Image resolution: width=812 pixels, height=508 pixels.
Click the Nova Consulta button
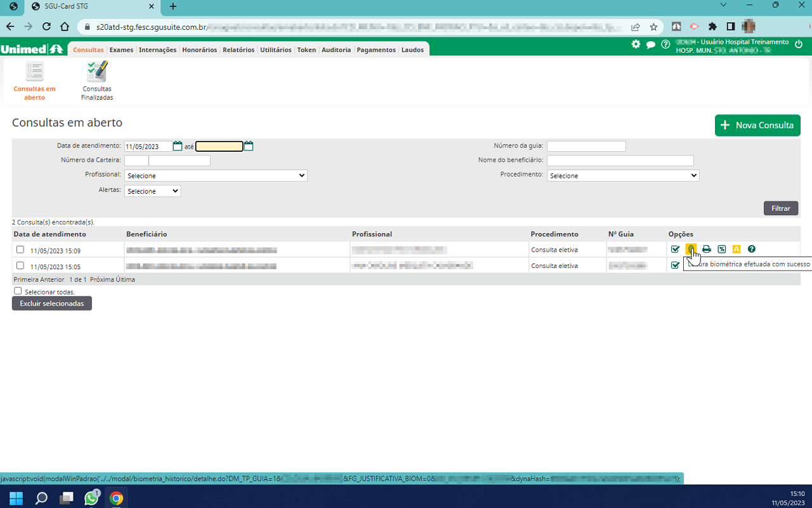tap(757, 125)
